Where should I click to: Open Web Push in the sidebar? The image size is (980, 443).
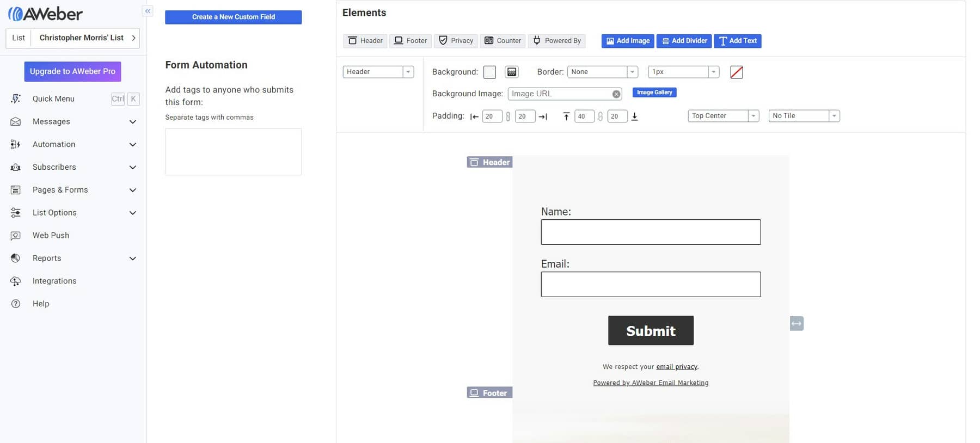[51, 236]
